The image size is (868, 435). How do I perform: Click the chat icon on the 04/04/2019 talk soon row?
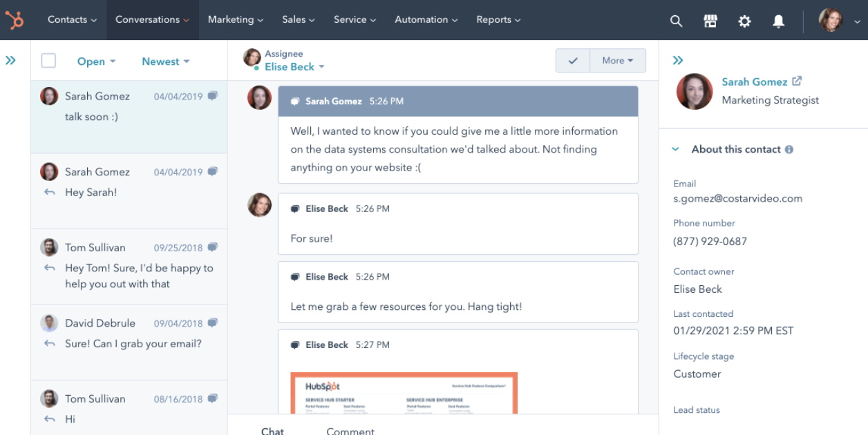pos(213,96)
